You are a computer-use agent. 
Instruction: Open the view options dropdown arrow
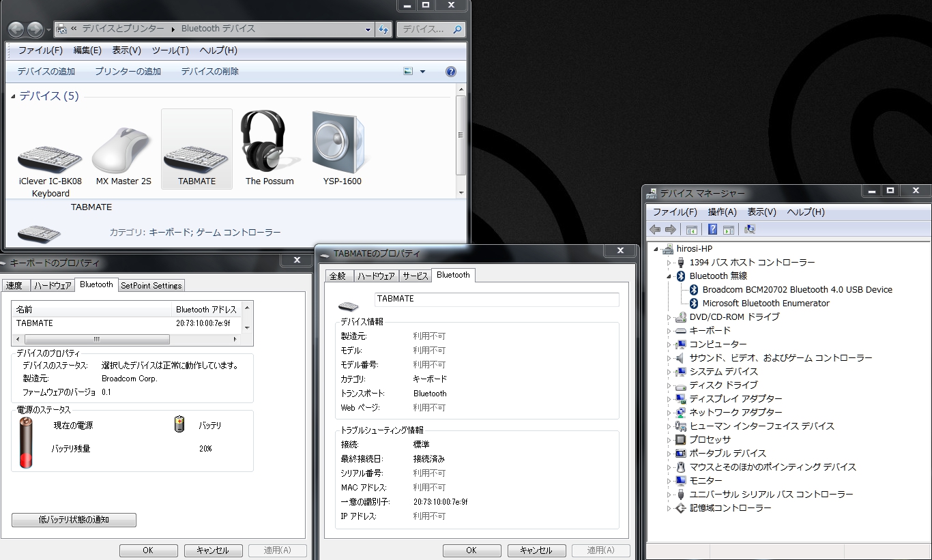pyautogui.click(x=422, y=72)
